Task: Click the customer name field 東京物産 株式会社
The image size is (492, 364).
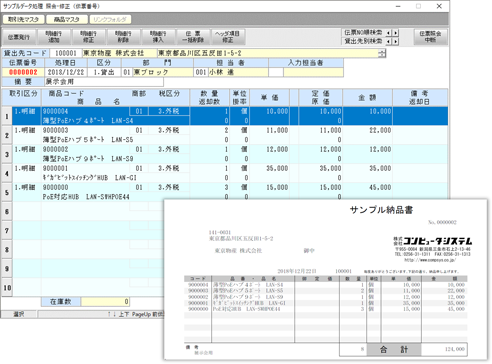Action: (x=119, y=53)
